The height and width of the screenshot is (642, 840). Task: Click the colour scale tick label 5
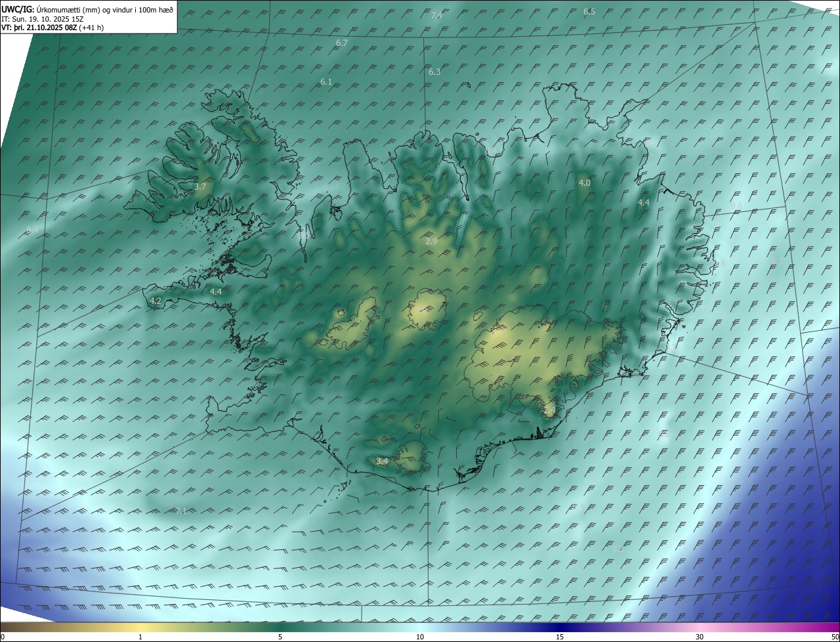[x=280, y=637]
